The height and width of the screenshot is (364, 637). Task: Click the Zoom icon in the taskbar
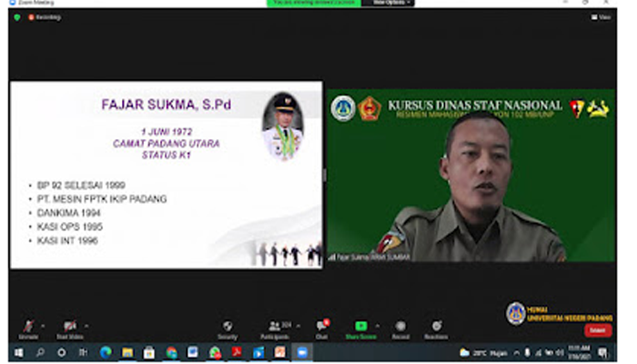[x=301, y=352]
